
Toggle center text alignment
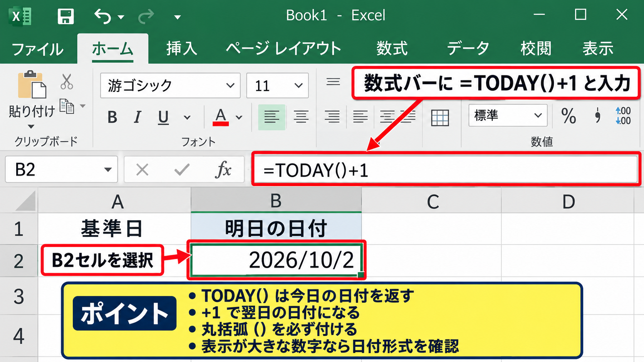point(301,117)
